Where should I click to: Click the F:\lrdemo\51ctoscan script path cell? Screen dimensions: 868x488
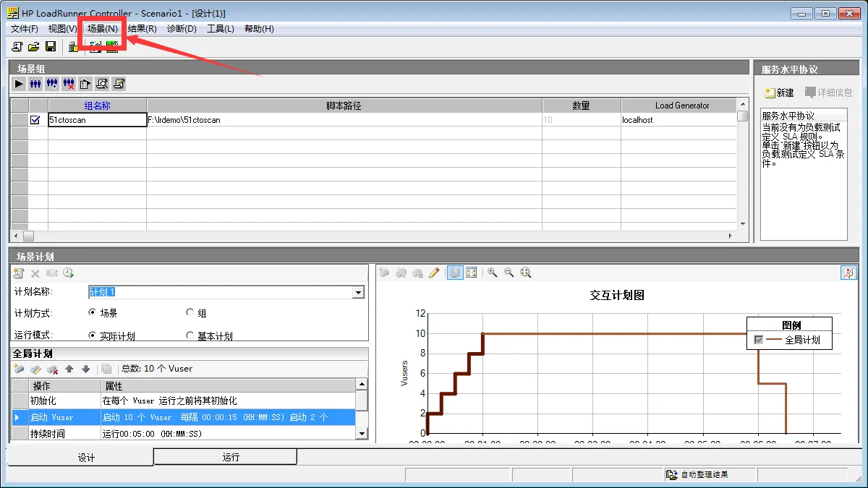(344, 120)
